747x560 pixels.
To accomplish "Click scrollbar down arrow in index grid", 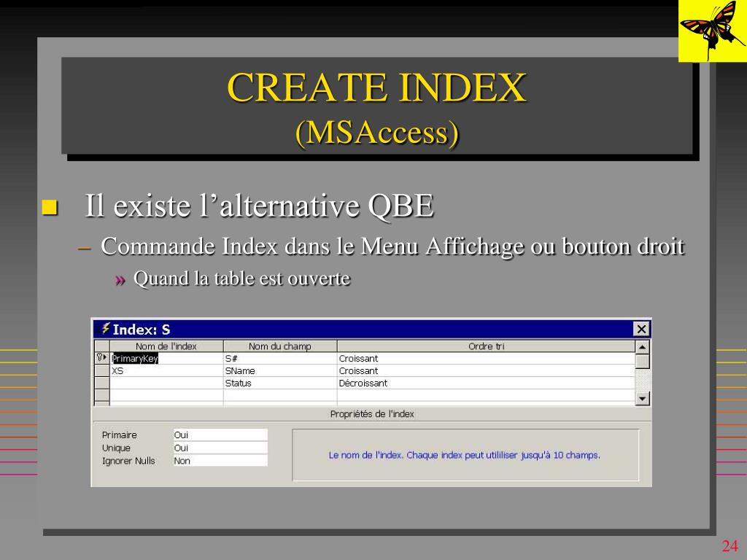I will [642, 399].
